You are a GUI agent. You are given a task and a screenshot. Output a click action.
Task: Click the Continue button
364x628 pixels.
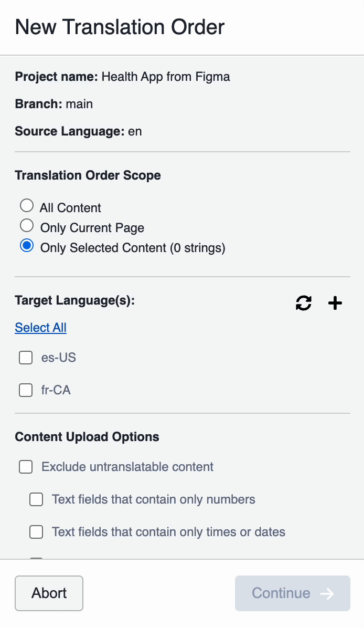pyautogui.click(x=292, y=593)
